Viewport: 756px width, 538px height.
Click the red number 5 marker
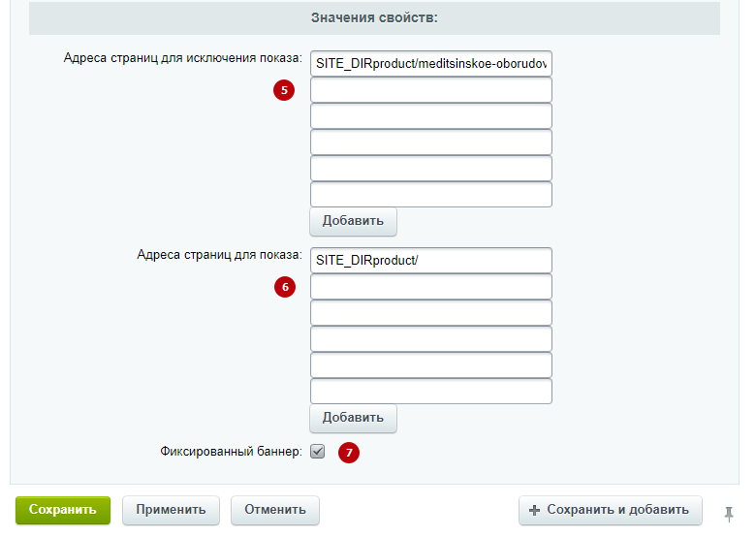click(284, 90)
